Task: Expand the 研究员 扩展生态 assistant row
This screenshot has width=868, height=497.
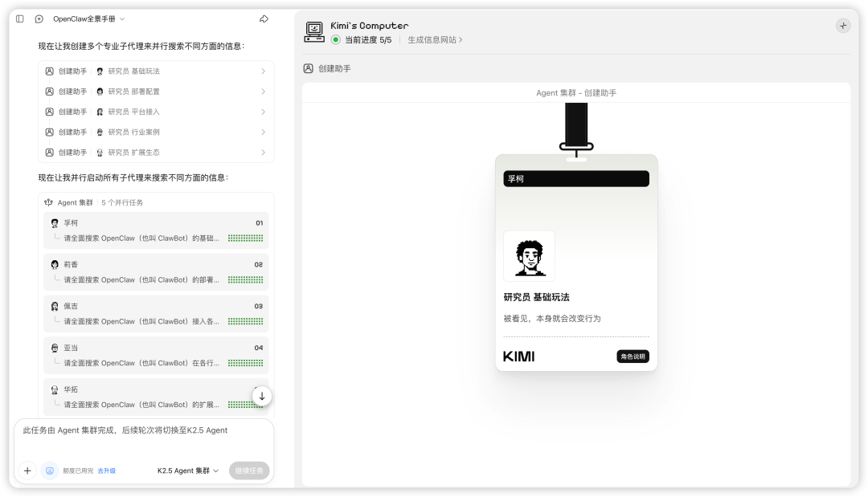Action: [x=156, y=153]
